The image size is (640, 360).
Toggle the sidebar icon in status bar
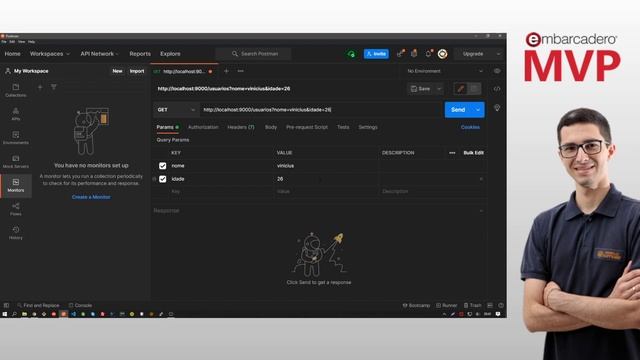[x=6, y=305]
